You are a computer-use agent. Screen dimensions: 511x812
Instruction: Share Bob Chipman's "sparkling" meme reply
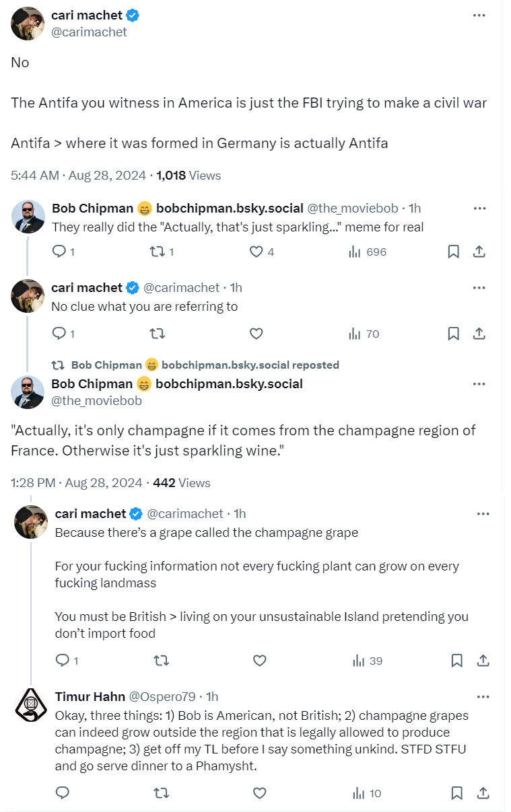[x=479, y=252]
